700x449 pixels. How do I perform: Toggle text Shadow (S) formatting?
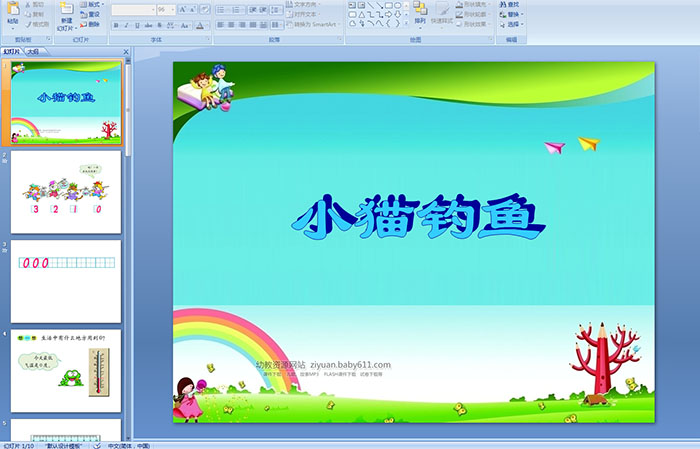[x=159, y=25]
